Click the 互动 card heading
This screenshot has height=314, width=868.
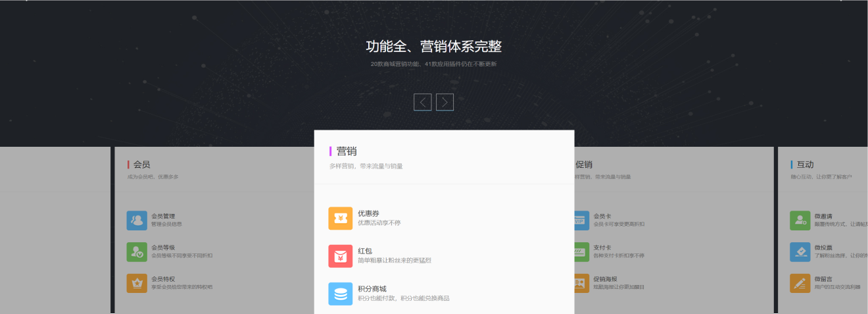pyautogui.click(x=806, y=165)
